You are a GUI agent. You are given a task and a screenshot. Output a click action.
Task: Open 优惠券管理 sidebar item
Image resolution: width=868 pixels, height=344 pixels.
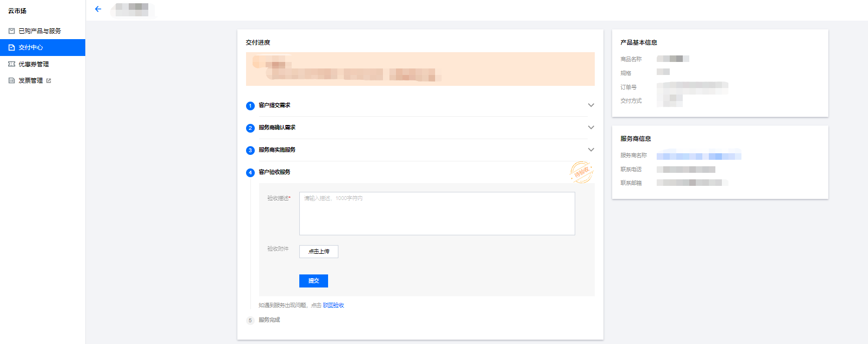pos(42,64)
